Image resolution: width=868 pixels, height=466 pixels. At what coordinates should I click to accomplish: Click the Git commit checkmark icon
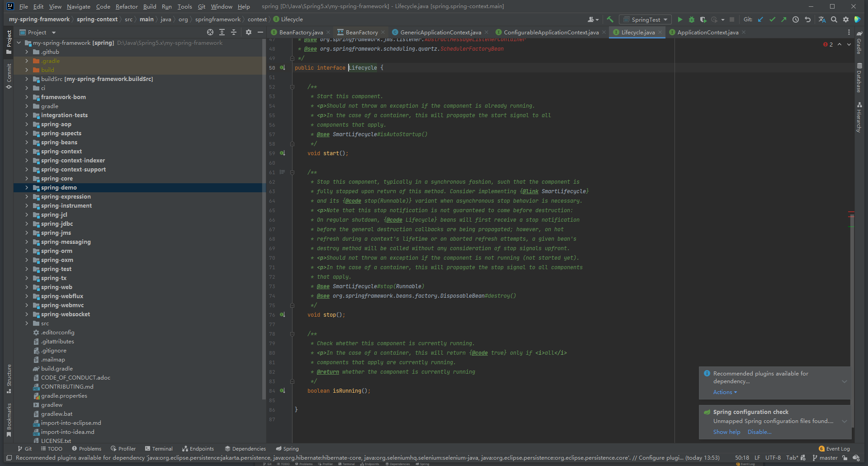[772, 19]
